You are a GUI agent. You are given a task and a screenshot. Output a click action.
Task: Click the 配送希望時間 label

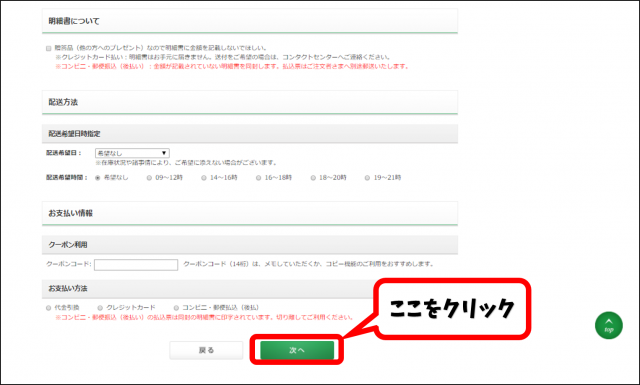tap(67, 178)
